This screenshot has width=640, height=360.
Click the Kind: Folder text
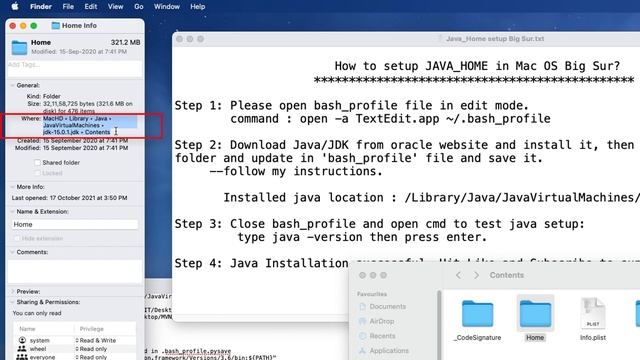click(x=43, y=96)
